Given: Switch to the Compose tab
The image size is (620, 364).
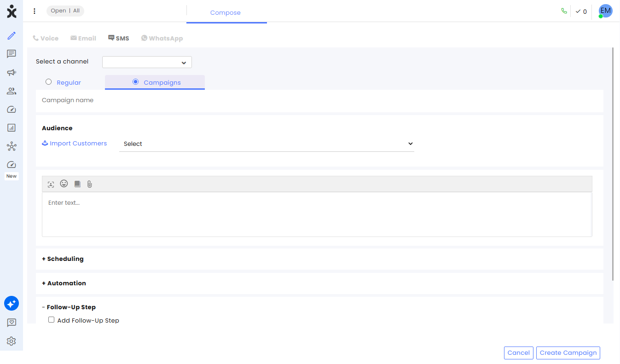Looking at the screenshot, I should [226, 12].
